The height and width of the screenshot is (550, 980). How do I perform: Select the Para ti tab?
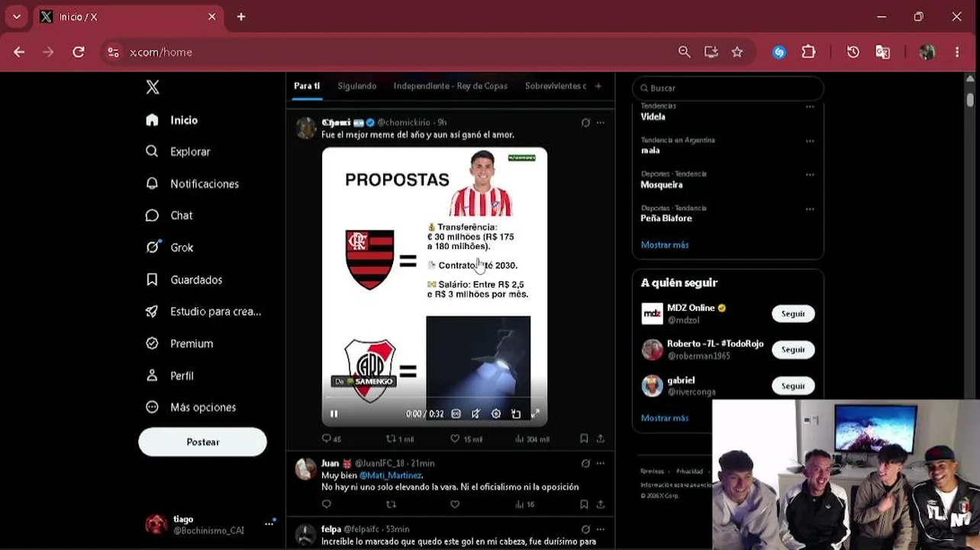307,86
